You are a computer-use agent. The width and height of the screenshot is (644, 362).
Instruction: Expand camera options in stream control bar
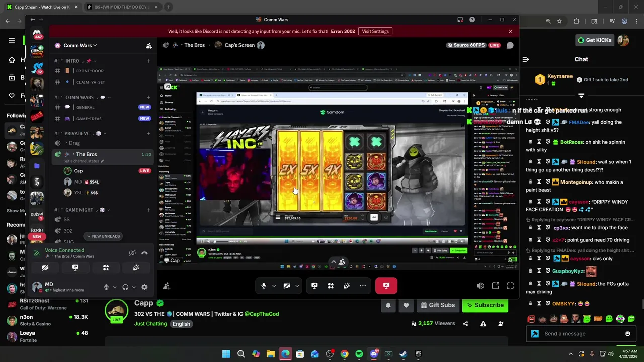pyautogui.click(x=297, y=286)
